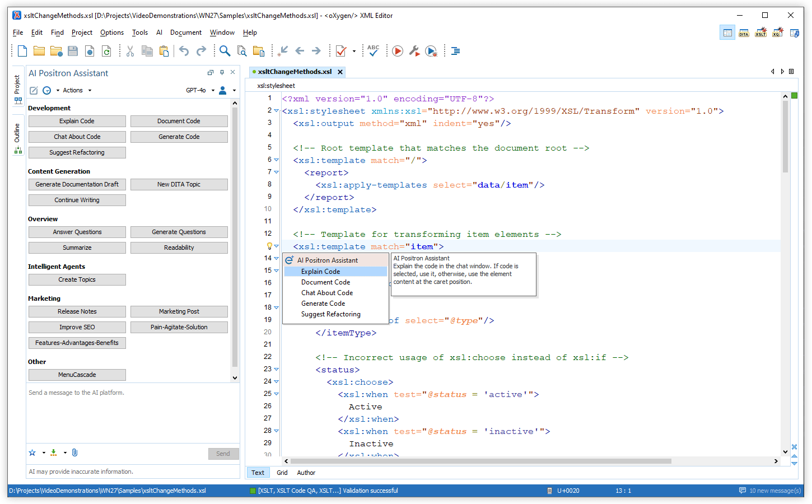Click the Reload document icon
The width and height of the screenshot is (812, 504).
(106, 51)
